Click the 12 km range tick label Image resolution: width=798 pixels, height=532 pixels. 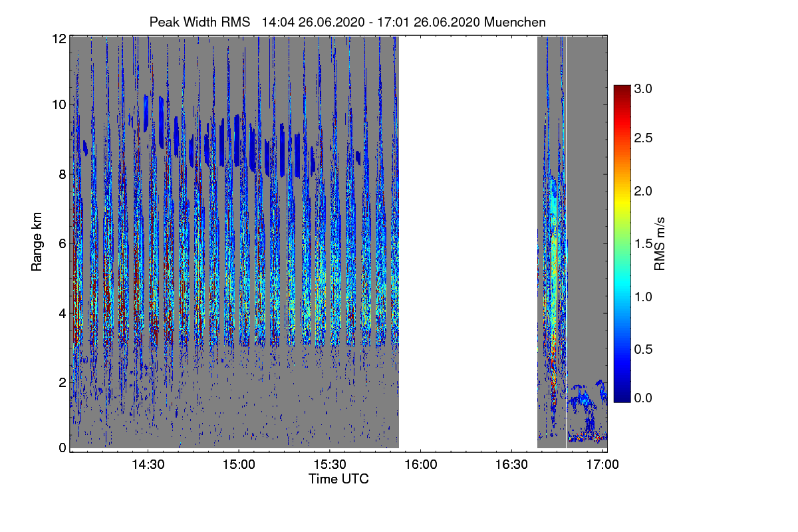pyautogui.click(x=59, y=39)
